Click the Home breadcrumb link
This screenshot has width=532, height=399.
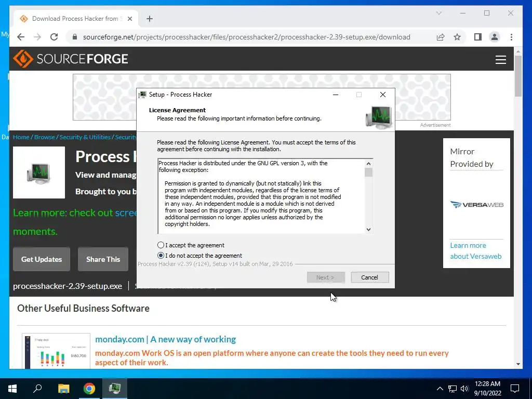(21, 137)
